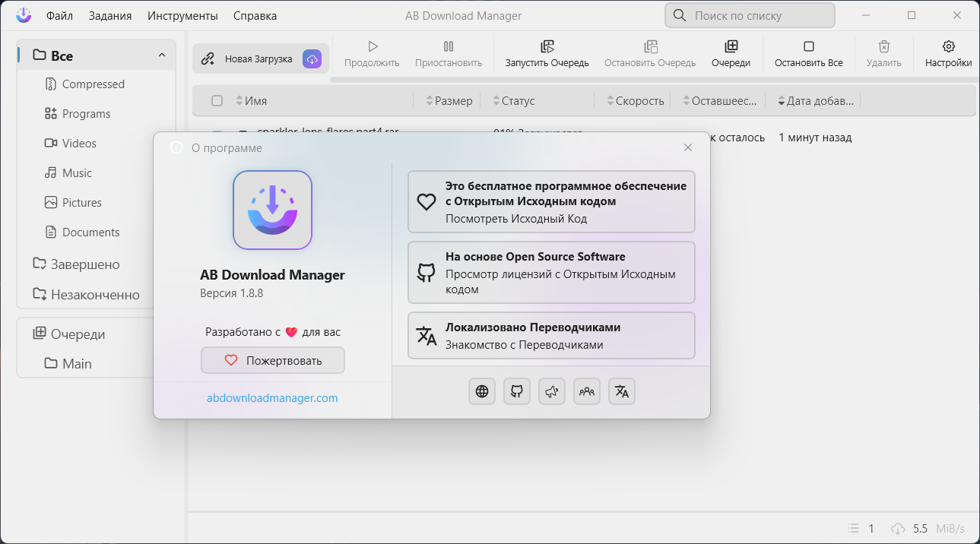
Task: Toggle the select-all checkbox in table header
Action: (217, 101)
